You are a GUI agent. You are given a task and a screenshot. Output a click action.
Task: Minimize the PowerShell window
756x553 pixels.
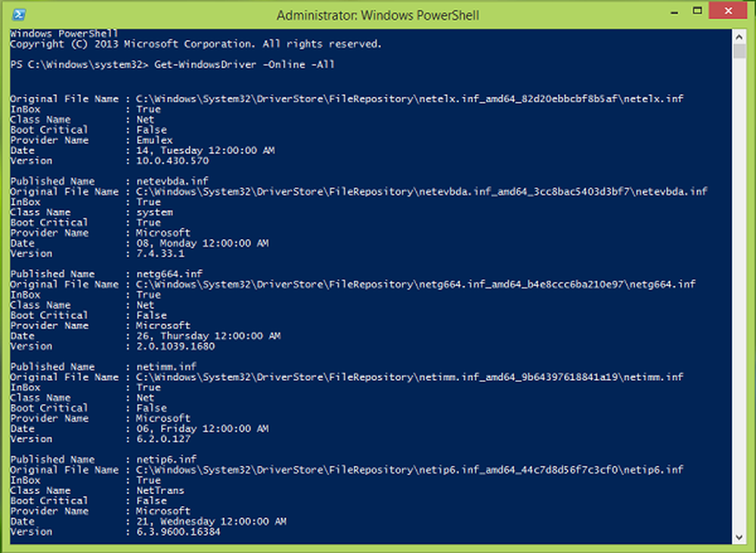click(674, 12)
